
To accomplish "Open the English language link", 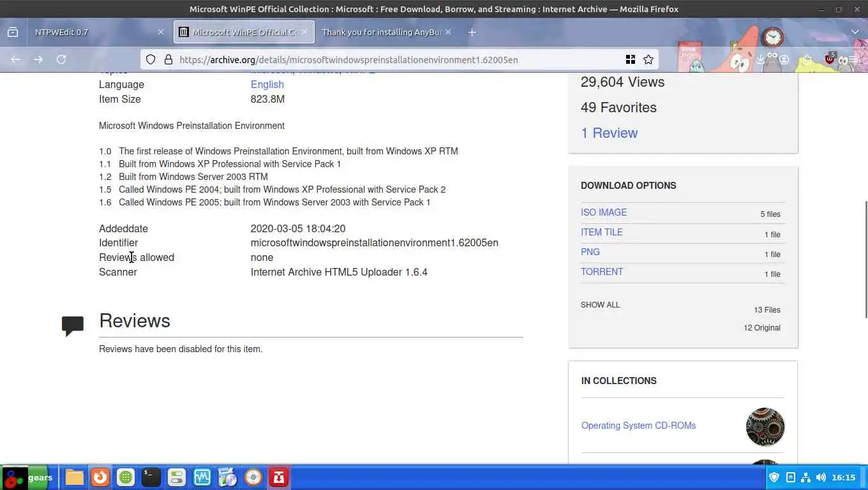I will click(x=267, y=84).
